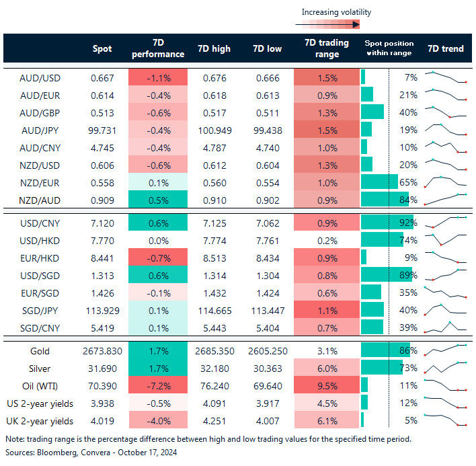This screenshot has height=466, width=476.
Task: Select the NZD/AUD 0.5% performance cell
Action: pyautogui.click(x=158, y=200)
